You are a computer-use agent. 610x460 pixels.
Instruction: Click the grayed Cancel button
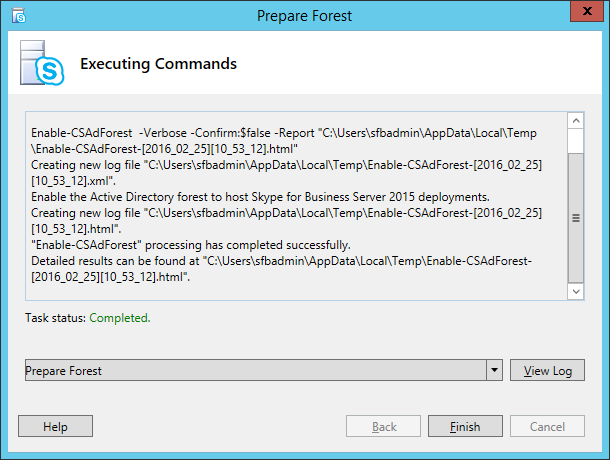click(x=547, y=426)
